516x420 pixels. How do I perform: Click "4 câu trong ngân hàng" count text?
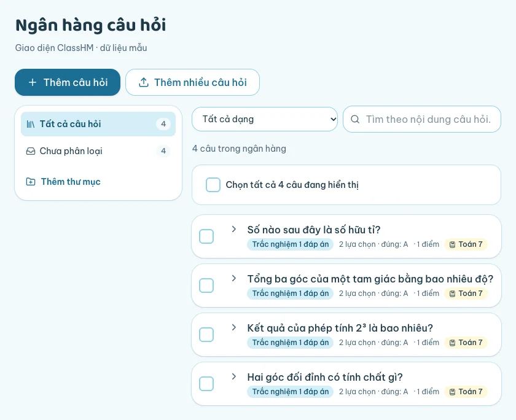[x=239, y=149]
